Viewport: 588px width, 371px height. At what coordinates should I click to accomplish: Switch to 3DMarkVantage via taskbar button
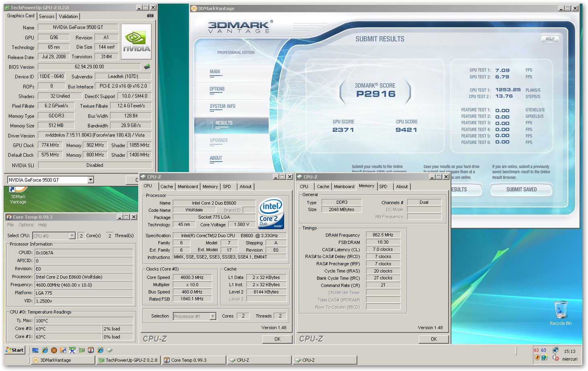(63, 360)
